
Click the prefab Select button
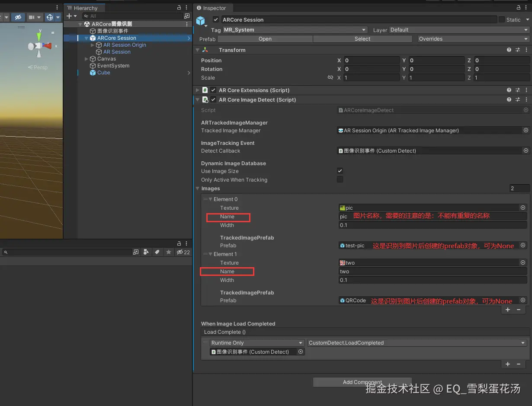pyautogui.click(x=362, y=39)
